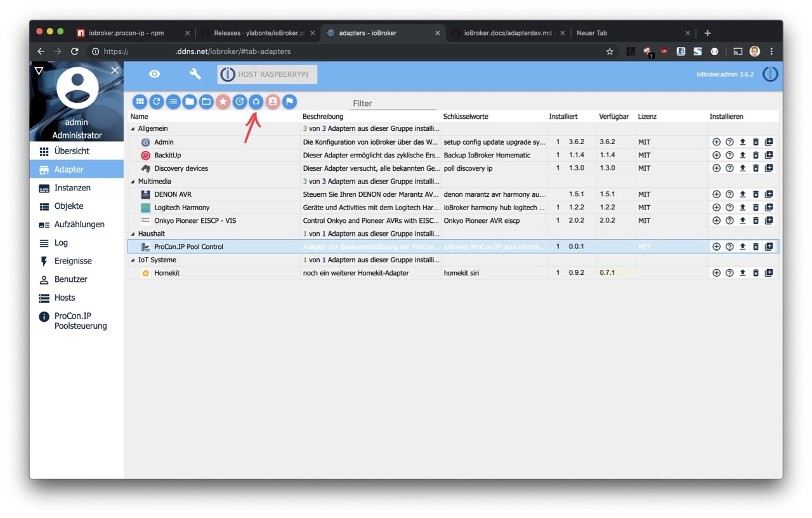Collapse the Allgemein group
Viewport: 812px width, 518px height.
(133, 129)
